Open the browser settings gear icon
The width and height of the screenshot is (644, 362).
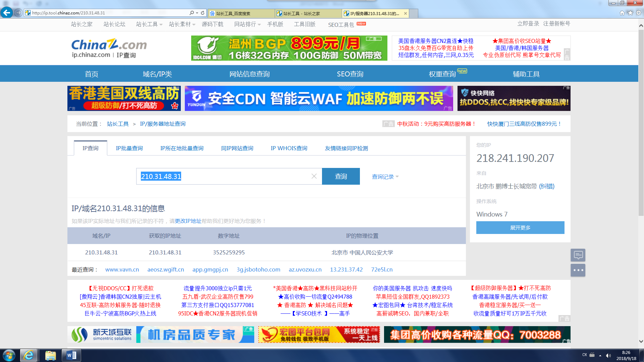639,13
